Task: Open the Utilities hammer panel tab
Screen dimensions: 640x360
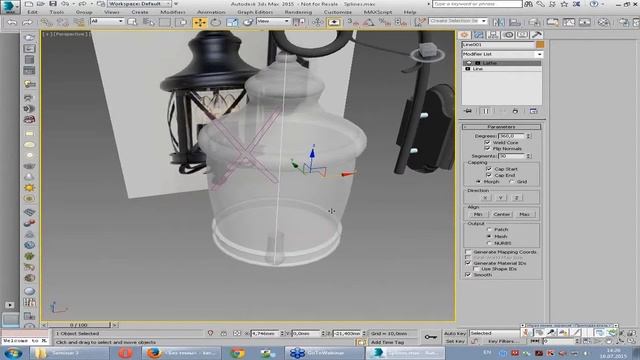Action: click(536, 35)
